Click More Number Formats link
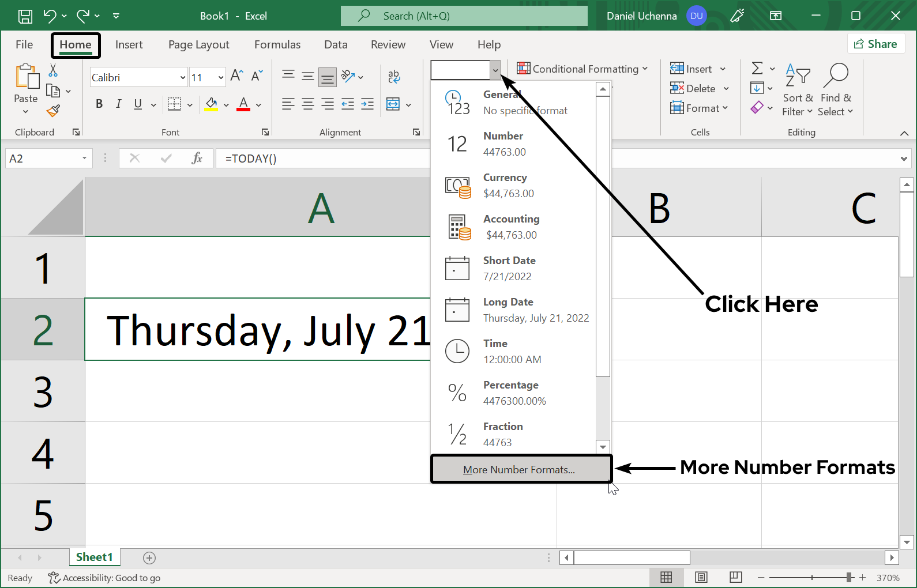The width and height of the screenshot is (917, 588). [519, 470]
